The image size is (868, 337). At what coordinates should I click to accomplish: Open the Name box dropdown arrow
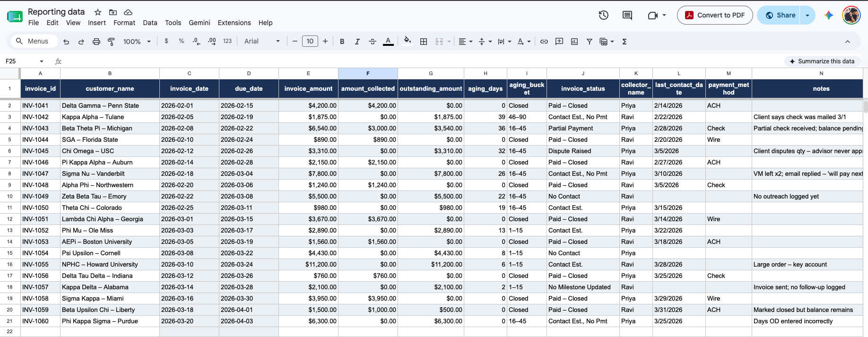(x=42, y=61)
